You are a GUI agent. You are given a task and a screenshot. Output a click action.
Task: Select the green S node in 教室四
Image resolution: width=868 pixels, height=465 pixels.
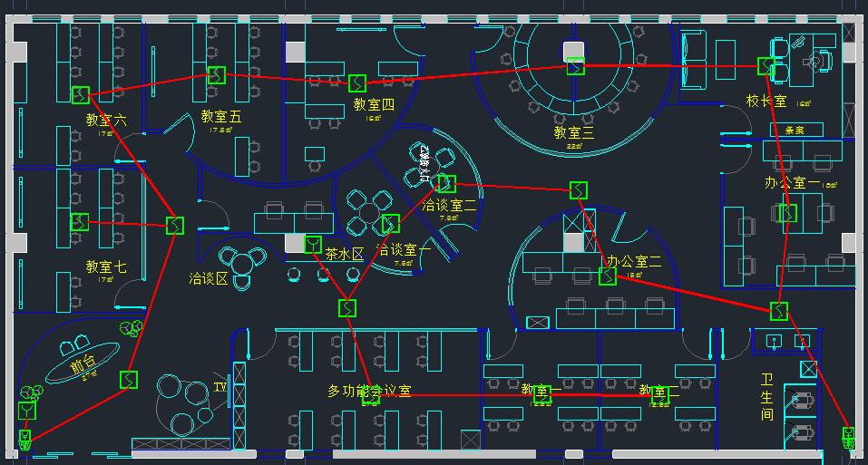357,82
